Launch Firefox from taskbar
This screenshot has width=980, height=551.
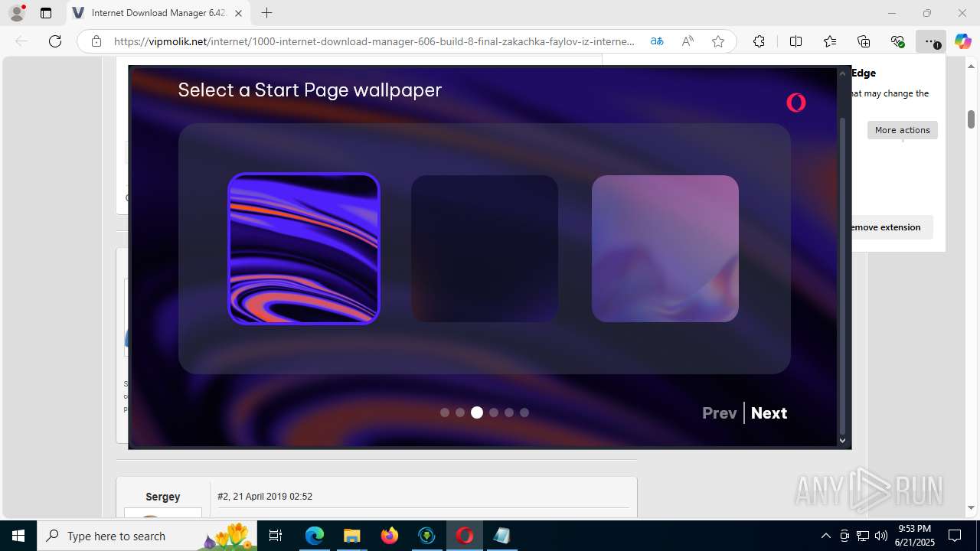point(390,536)
